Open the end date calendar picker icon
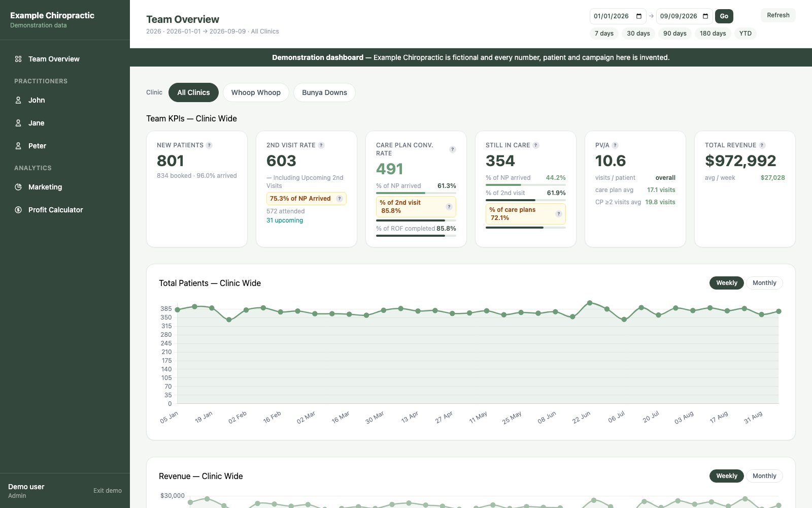The width and height of the screenshot is (812, 508). [705, 16]
